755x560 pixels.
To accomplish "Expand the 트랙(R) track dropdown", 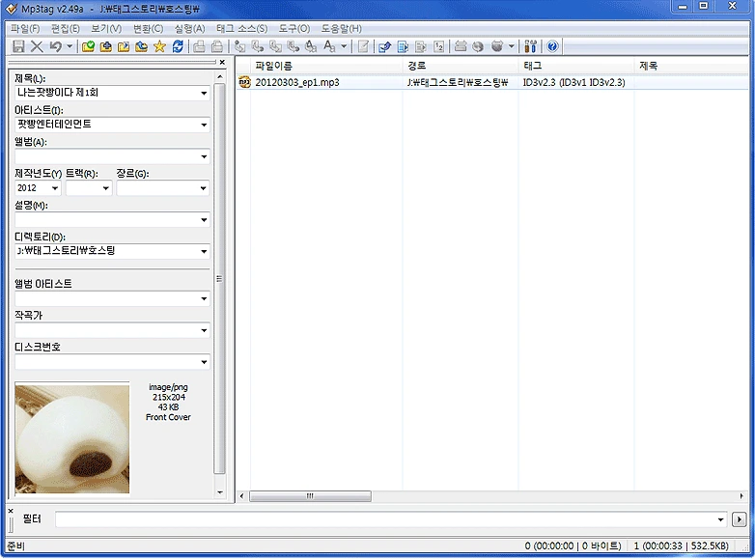I will point(106,188).
